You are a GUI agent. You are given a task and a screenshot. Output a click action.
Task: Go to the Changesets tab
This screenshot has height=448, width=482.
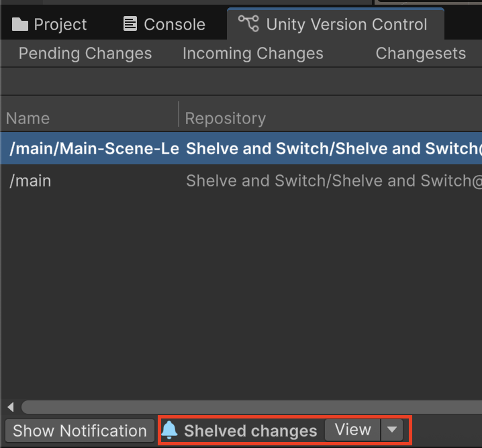pos(420,54)
